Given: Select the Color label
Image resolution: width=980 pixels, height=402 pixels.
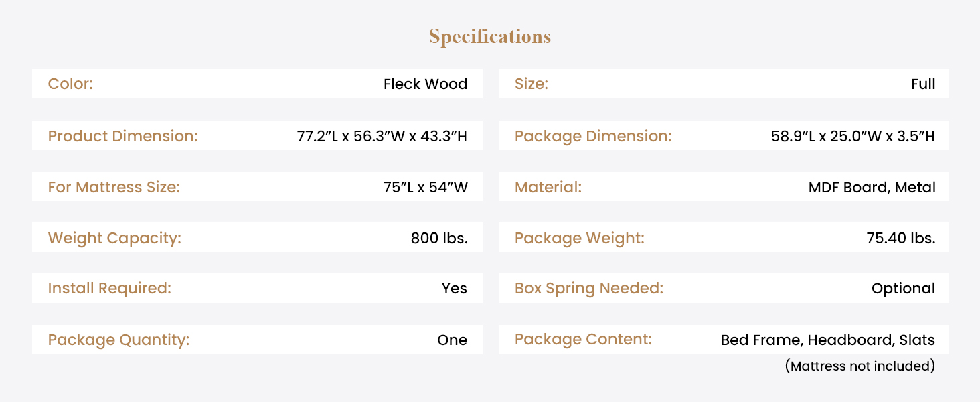Looking at the screenshot, I should point(70,84).
